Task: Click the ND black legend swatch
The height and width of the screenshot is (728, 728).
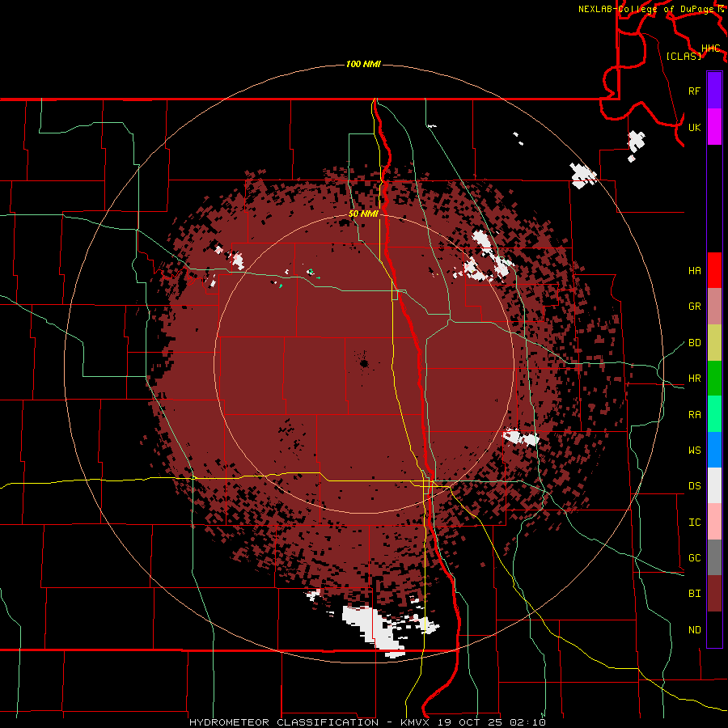Action: click(714, 629)
